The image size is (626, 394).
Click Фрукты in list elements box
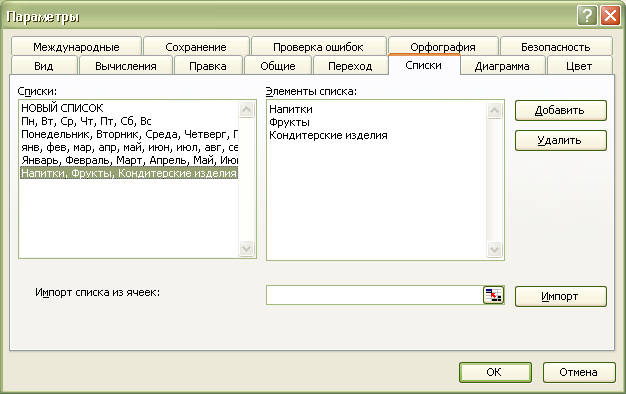pos(289,122)
